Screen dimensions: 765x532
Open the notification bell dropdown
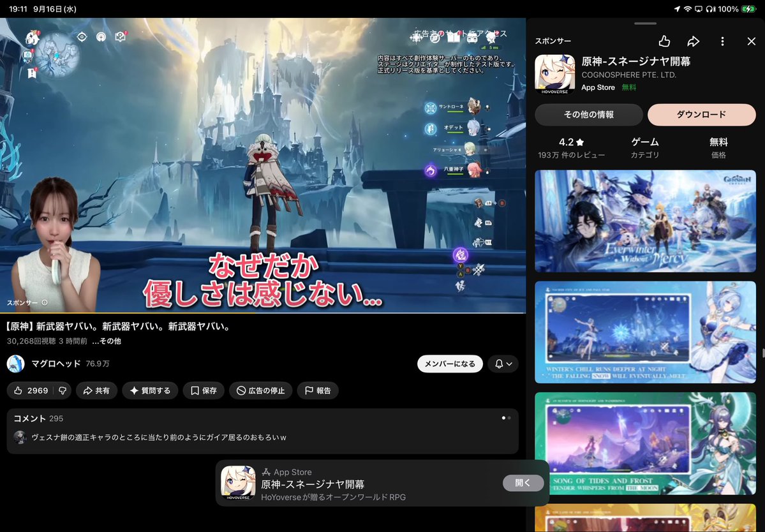point(503,364)
